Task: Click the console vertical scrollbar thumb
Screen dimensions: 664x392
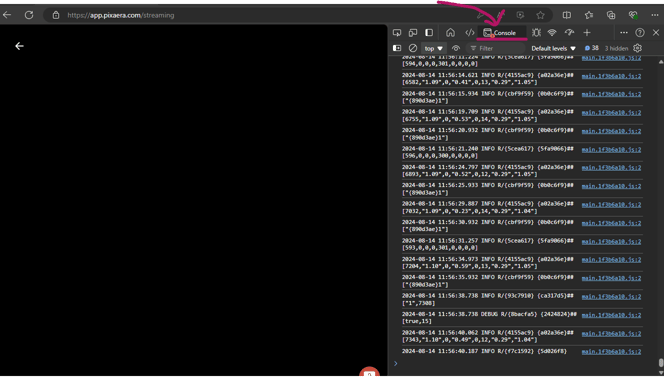Action: (661, 363)
